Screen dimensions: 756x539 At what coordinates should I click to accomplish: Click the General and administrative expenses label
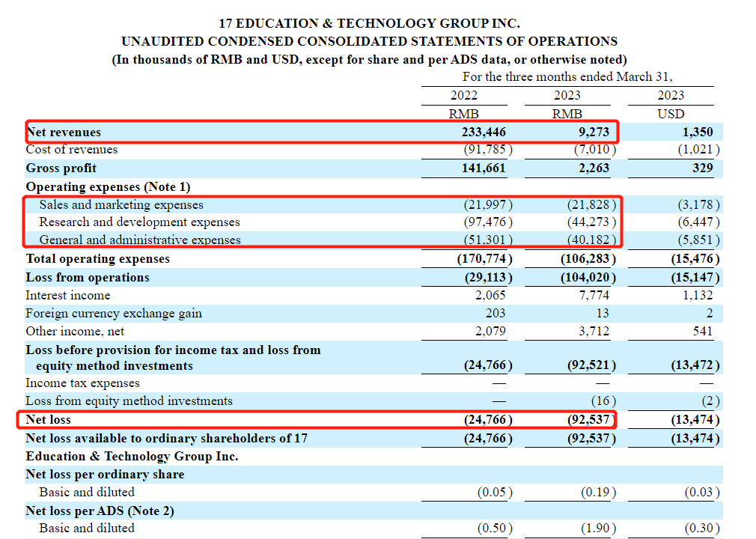pyautogui.click(x=140, y=240)
